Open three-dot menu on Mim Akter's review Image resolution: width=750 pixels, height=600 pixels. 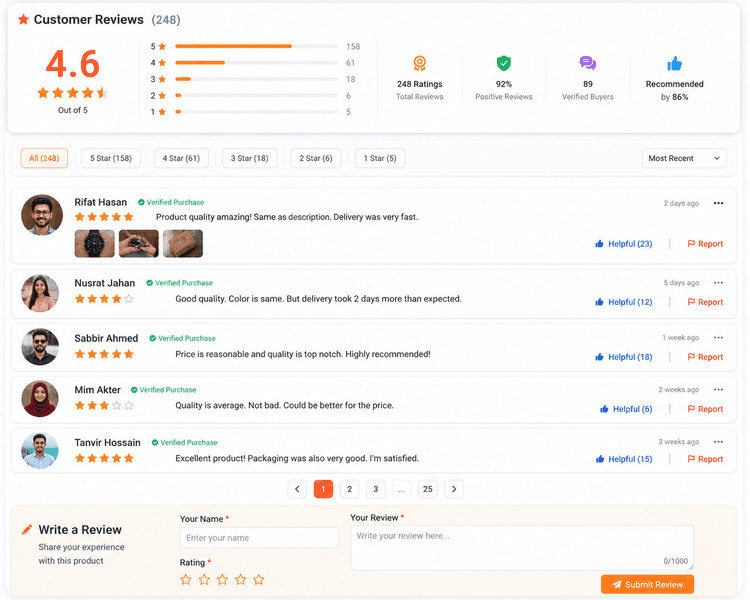point(718,389)
